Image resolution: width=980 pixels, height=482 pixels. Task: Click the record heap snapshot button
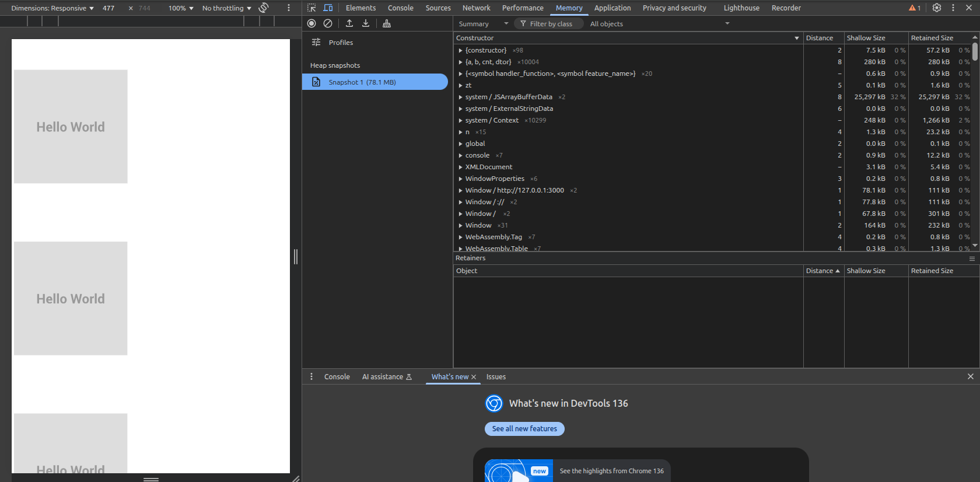click(311, 23)
